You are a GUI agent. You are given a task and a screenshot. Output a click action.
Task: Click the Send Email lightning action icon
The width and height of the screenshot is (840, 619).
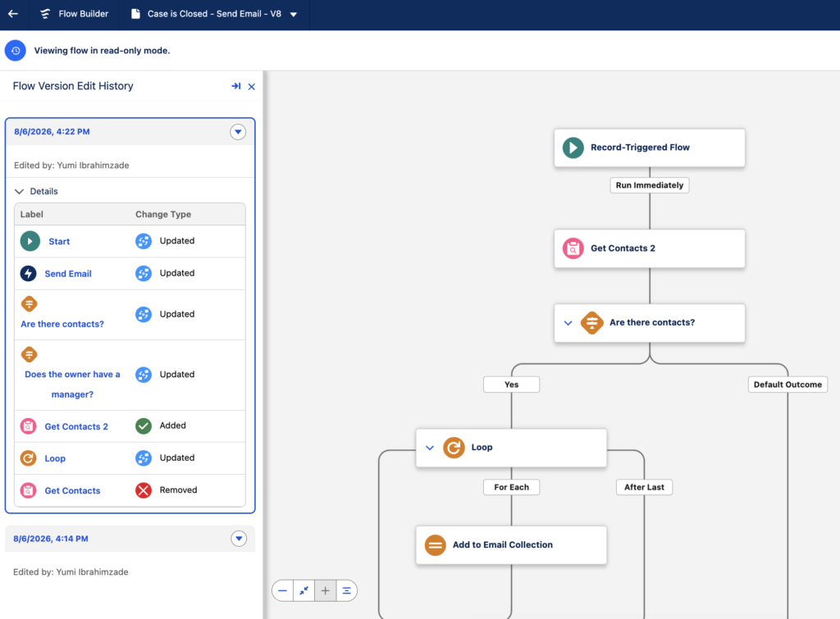(29, 273)
